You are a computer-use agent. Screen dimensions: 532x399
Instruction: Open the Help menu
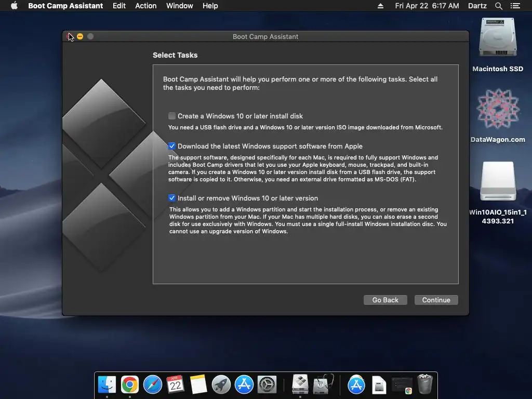click(210, 6)
